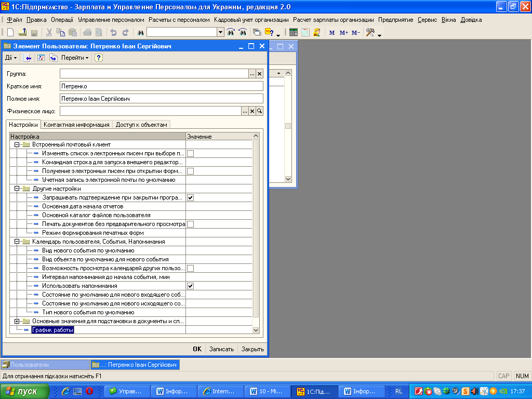Click into the Полное имя input field
This screenshot has width=532, height=399.
pos(162,99)
